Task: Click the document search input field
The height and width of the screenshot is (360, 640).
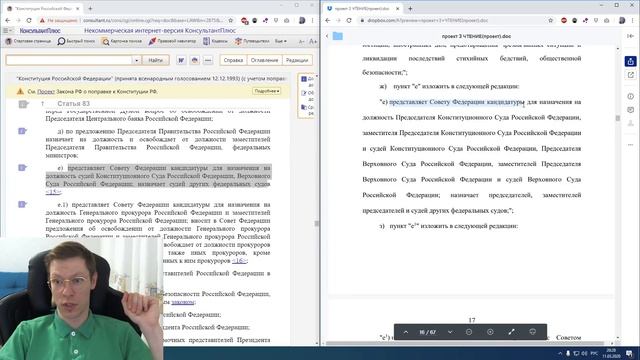Action: point(69,60)
